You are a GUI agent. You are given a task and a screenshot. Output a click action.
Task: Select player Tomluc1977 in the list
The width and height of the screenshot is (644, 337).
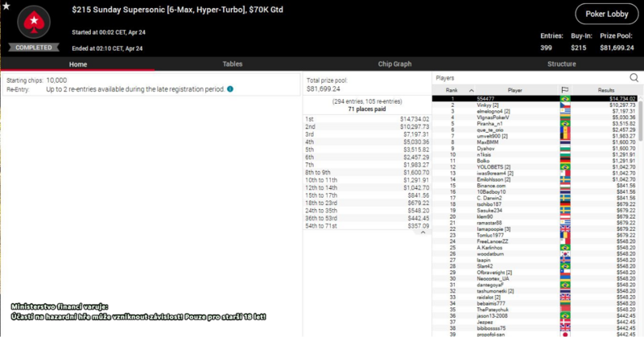click(x=490, y=235)
